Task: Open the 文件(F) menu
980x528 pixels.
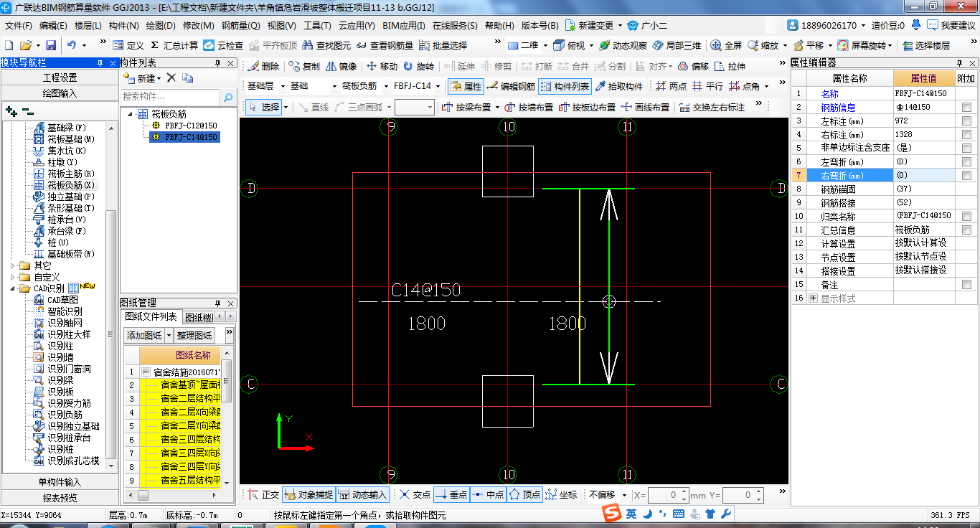Action: click(18, 25)
